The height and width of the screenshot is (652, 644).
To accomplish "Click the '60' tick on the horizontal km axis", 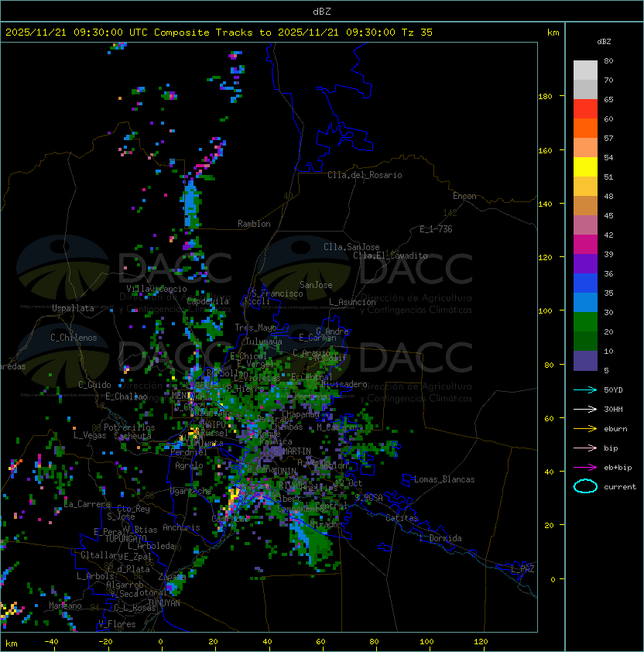I will (320, 642).
